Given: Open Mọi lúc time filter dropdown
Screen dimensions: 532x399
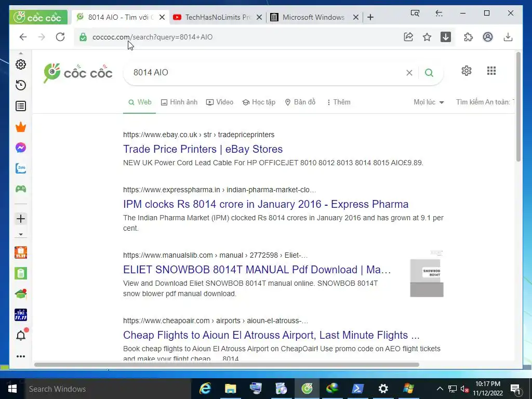Looking at the screenshot, I should tap(429, 102).
